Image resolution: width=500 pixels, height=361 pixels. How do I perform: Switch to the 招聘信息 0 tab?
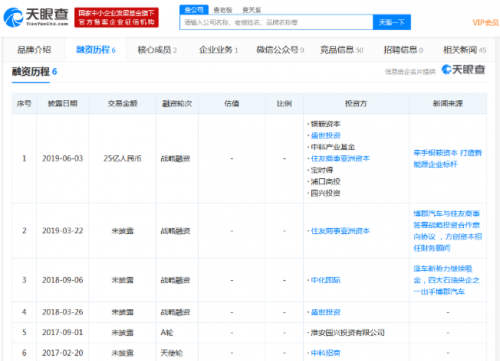pyautogui.click(x=403, y=50)
